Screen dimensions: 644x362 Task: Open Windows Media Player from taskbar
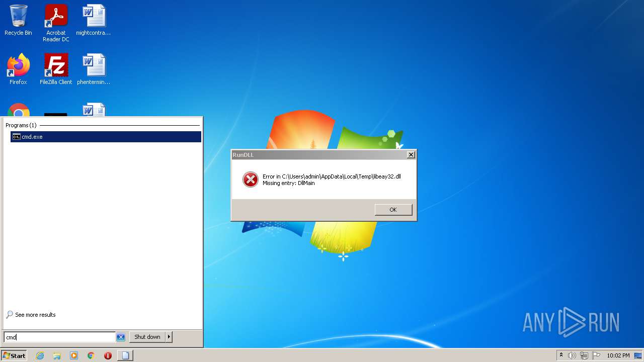[74, 355]
